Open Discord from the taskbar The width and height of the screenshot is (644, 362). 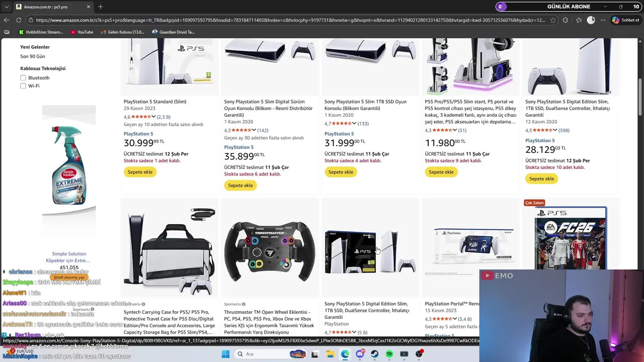pos(360,354)
